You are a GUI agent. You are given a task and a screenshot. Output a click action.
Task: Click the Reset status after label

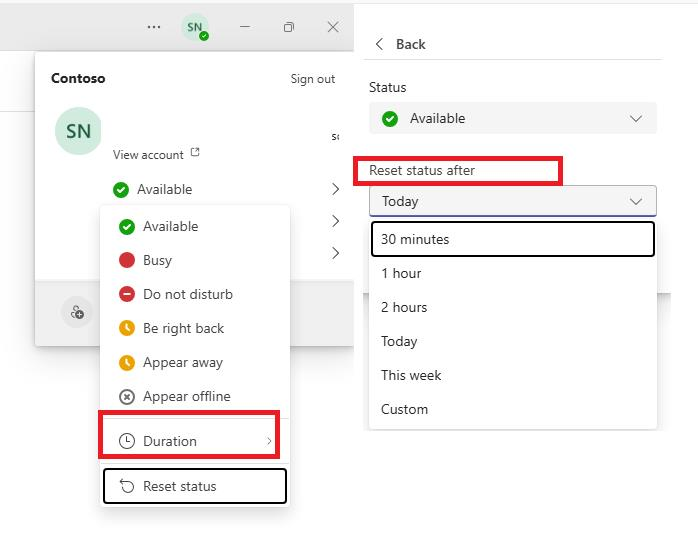[422, 171]
